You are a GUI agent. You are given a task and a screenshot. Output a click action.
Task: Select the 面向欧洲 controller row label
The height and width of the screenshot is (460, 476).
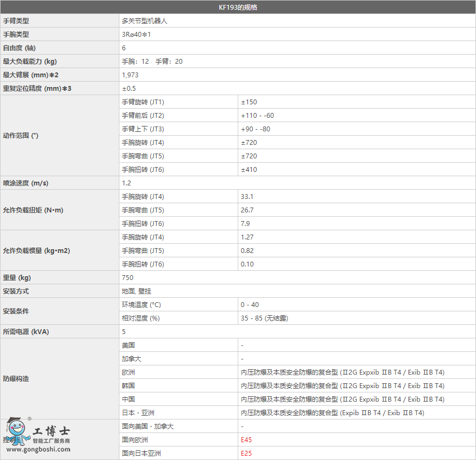point(135,440)
